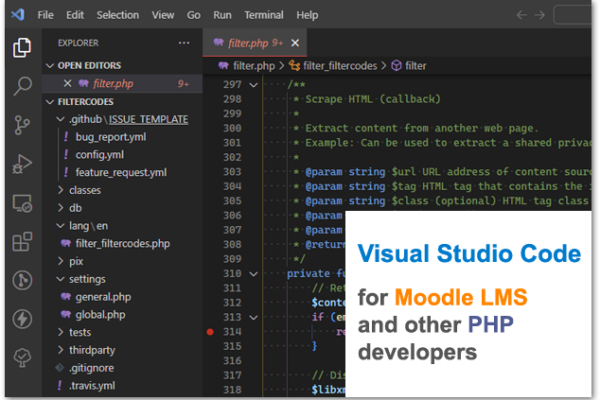Open global.php in settings folder

pos(101,315)
